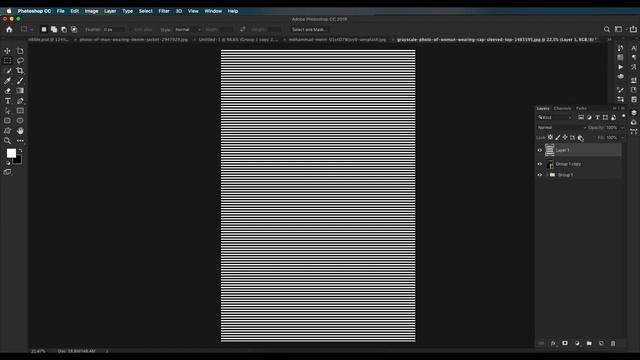Open the Window menu
Image resolution: width=640 pixels, height=360 pixels.
[x=213, y=11]
